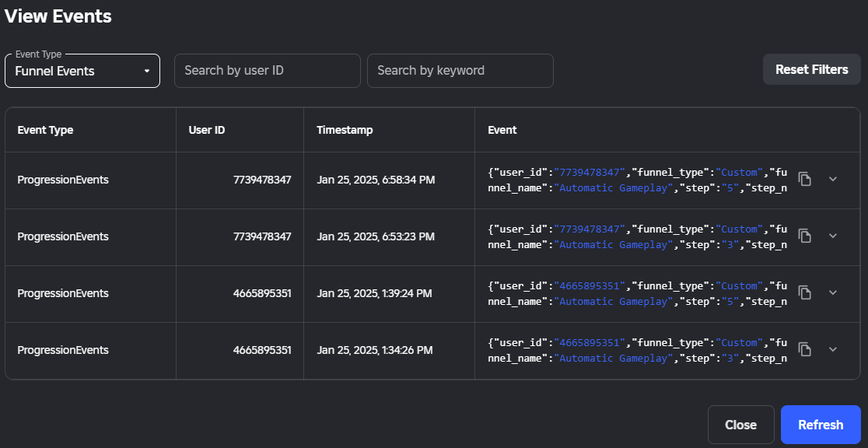Close the View Events dialog
This screenshot has width=868, height=448.
click(740, 425)
